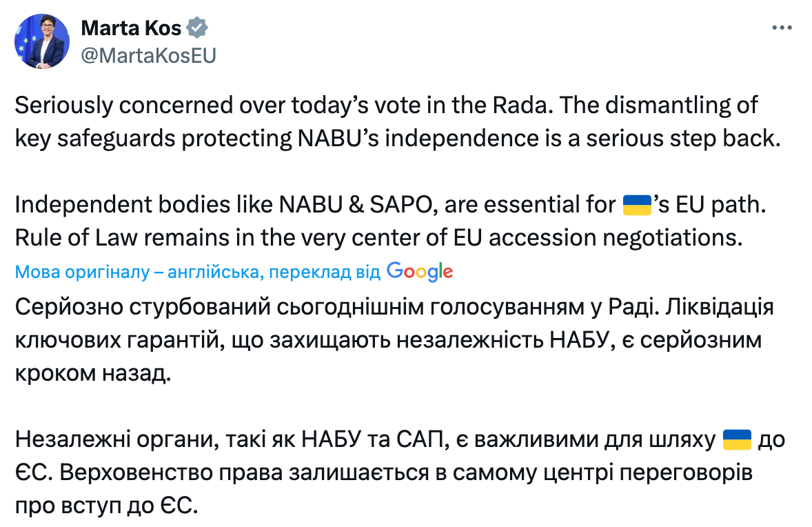Click the Ukraine flag emoji after 'для шляху'

pos(736,439)
